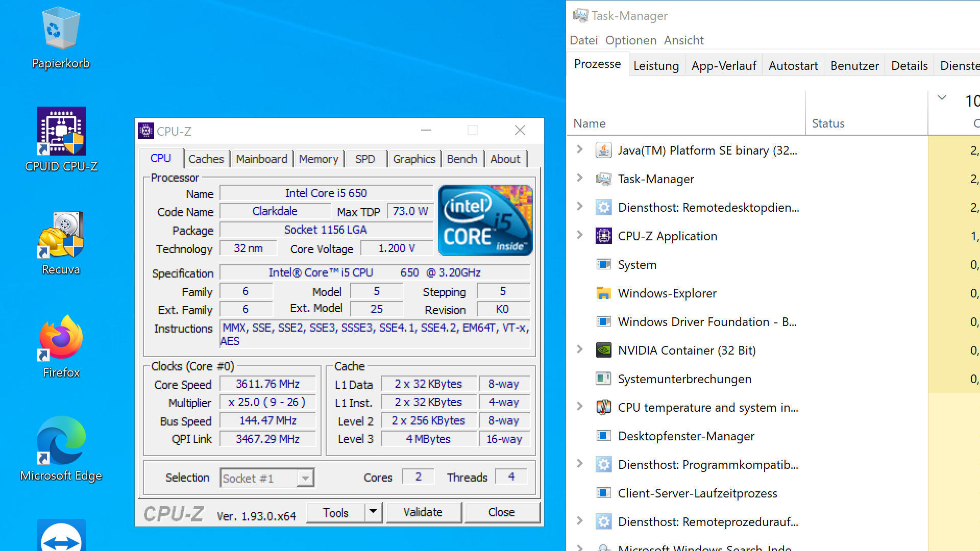Click the Intel Core i5 logo image
This screenshot has height=551, width=980.
tap(485, 220)
